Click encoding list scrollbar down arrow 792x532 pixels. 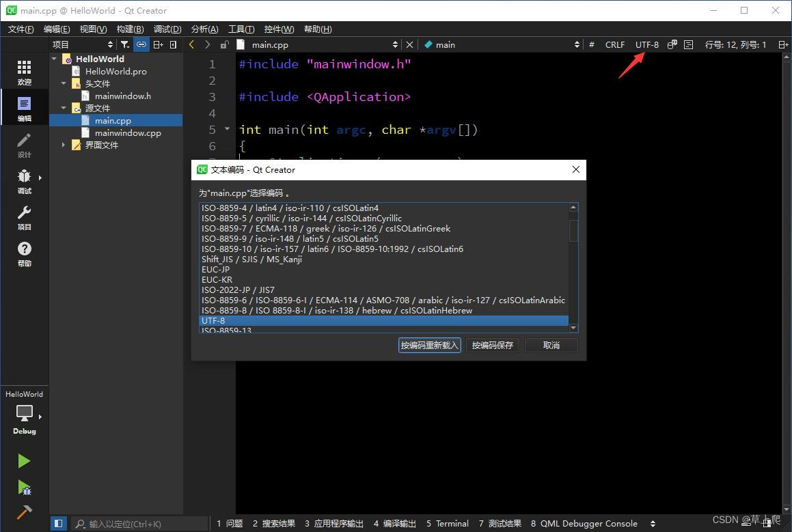573,328
